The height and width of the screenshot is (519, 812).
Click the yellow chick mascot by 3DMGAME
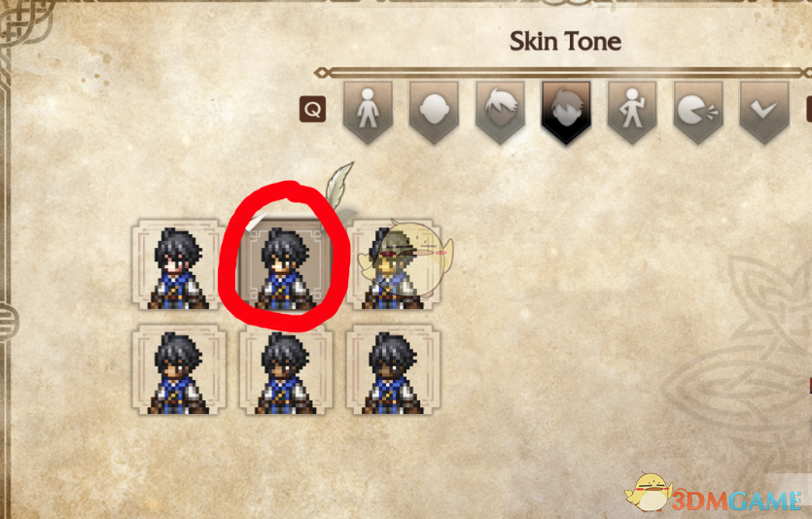pos(649,492)
